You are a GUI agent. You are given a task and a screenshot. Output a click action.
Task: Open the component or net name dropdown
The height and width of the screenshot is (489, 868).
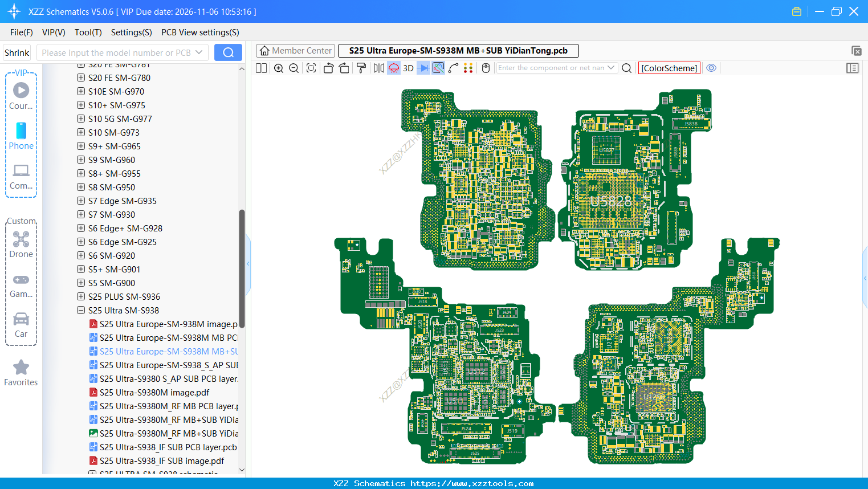coord(612,68)
